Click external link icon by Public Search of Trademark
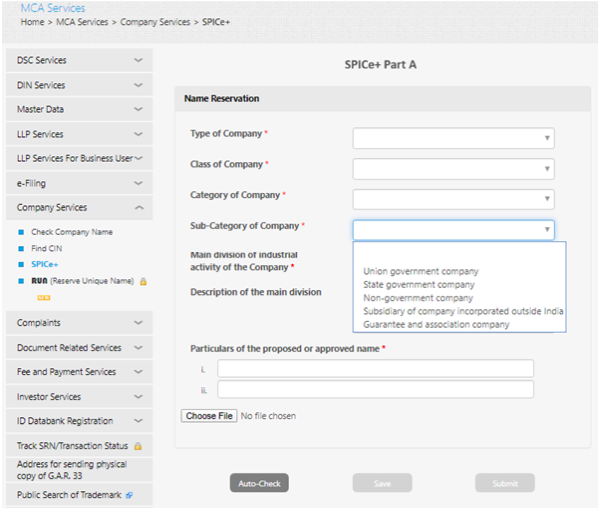 (x=129, y=495)
